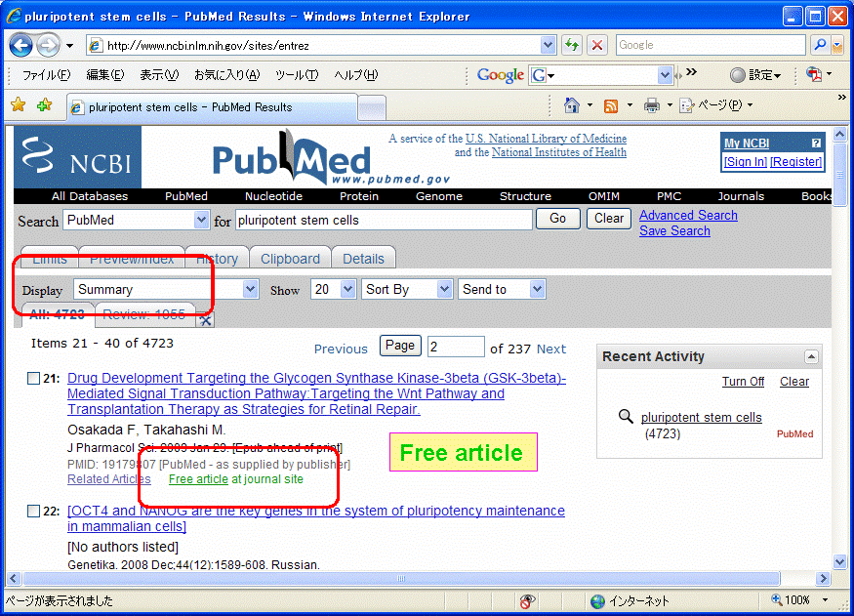Click the Google search box at top right
The height and width of the screenshot is (616, 854).
click(711, 45)
